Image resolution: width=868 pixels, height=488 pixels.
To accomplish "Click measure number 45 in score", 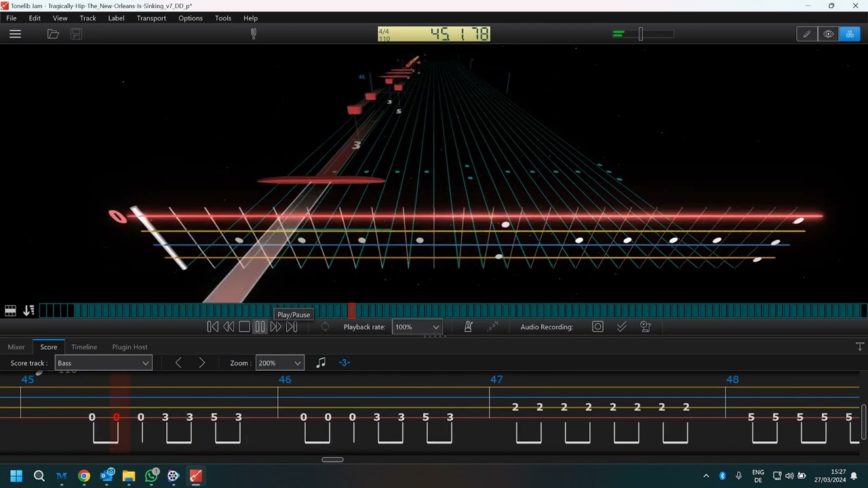I will coord(28,380).
